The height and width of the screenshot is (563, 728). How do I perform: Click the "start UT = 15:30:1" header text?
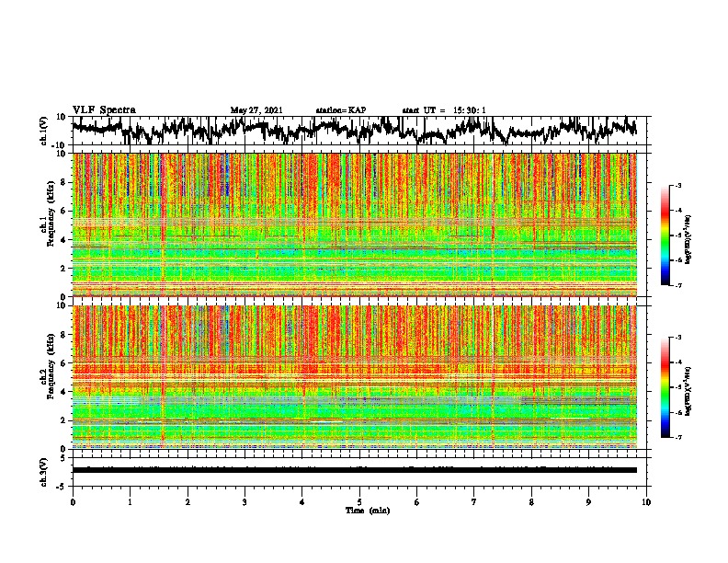(x=444, y=110)
